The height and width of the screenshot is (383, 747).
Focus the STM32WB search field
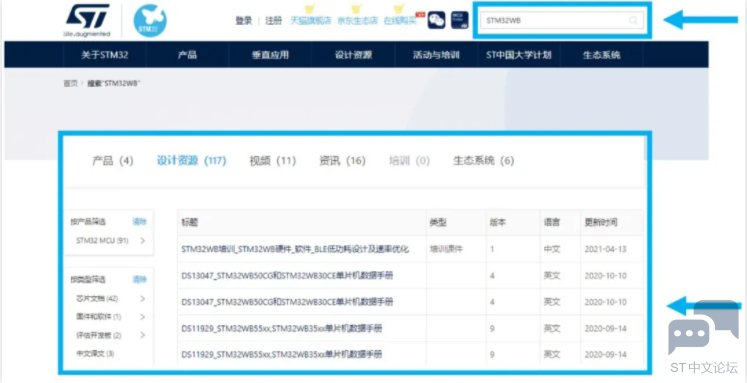pos(562,20)
